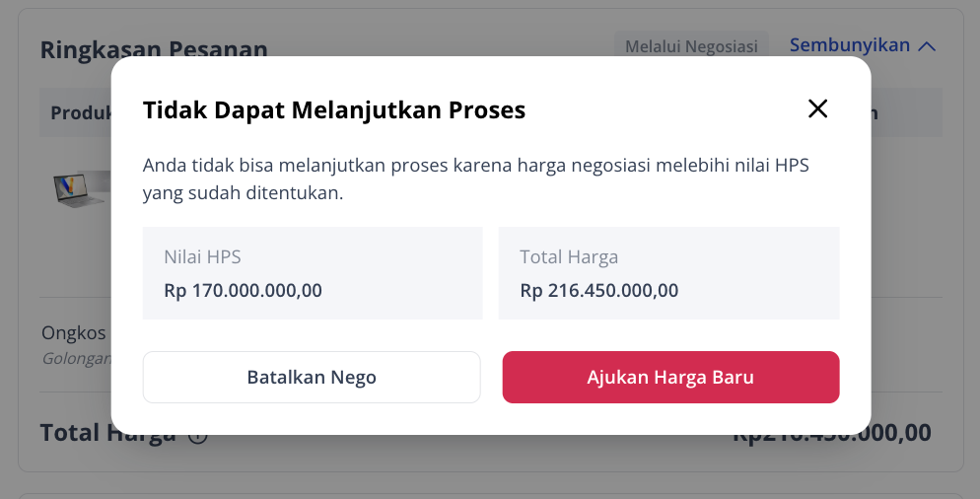Screen dimensions: 980x499
Task: Select the Rp 170.000.000,00 HPS value
Action: pyautogui.click(x=244, y=291)
